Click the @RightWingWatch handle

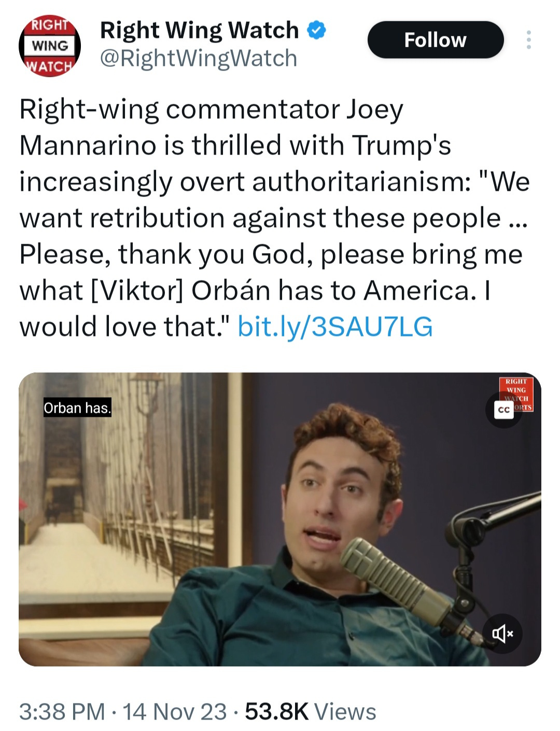198,58
